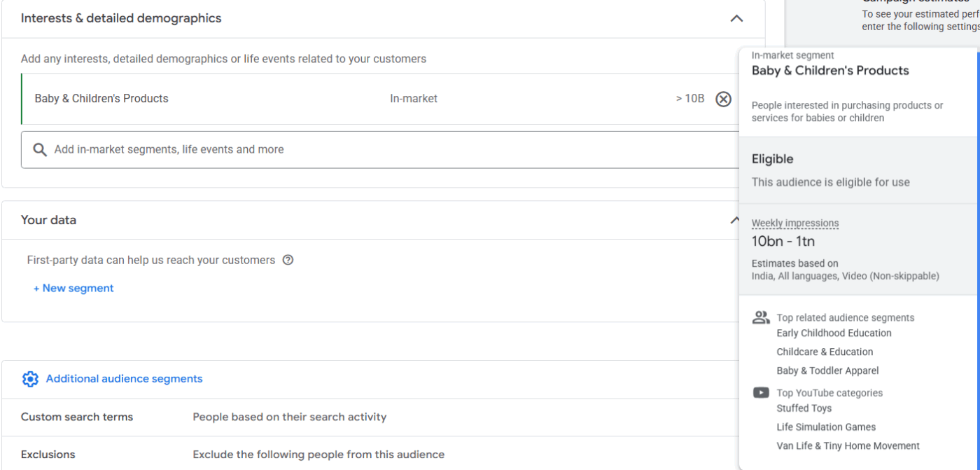Click the related audience segments people icon
The width and height of the screenshot is (980, 470).
point(761,317)
